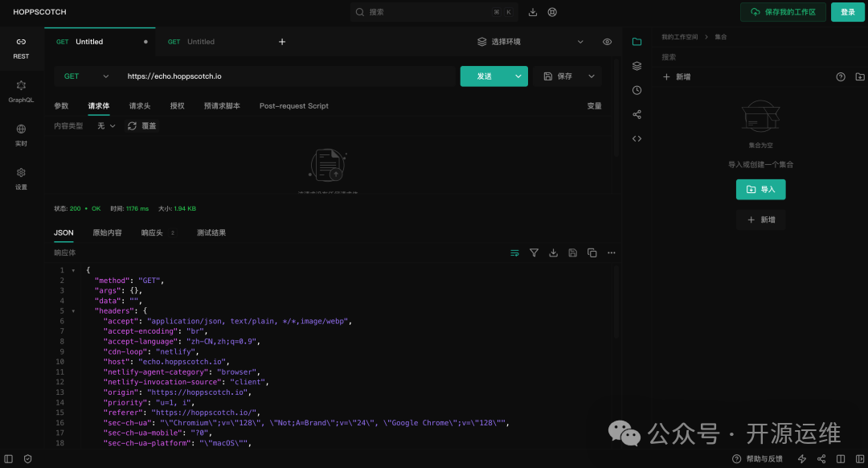Open the GET method dropdown

tap(86, 76)
